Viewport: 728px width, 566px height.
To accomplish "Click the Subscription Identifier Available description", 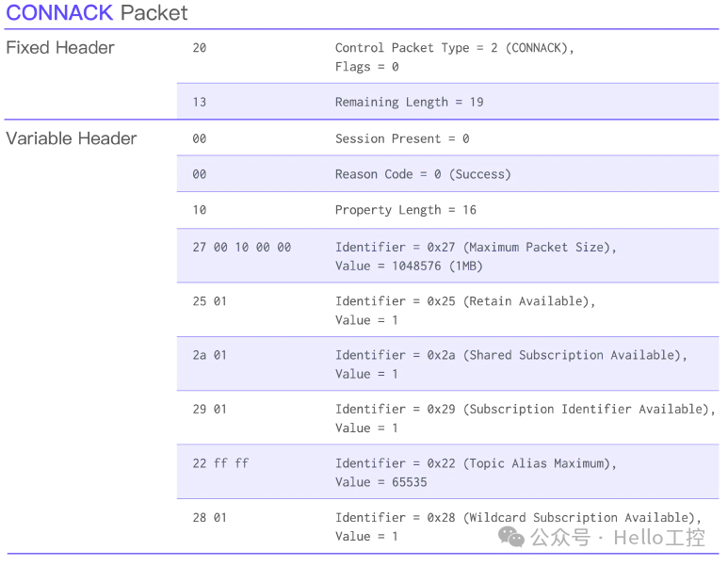I will tap(526, 418).
